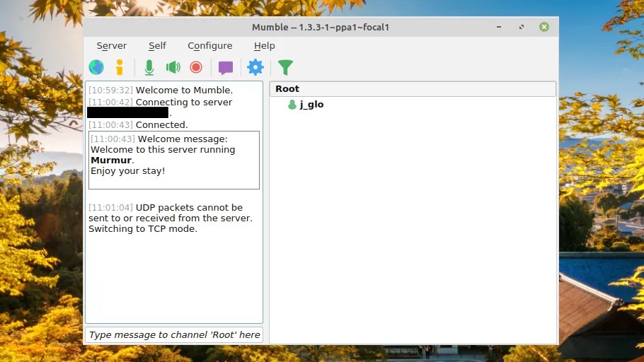
Task: Open the server connect globe icon
Action: click(96, 67)
